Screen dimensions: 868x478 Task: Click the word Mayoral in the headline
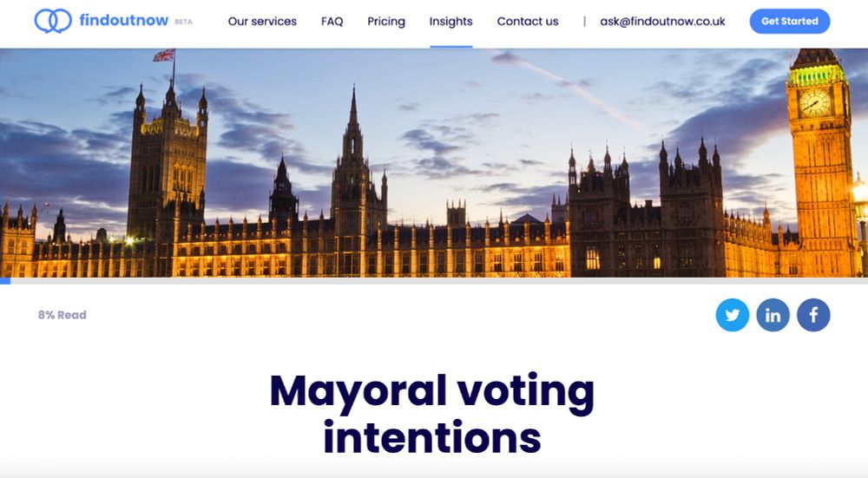pyautogui.click(x=358, y=392)
